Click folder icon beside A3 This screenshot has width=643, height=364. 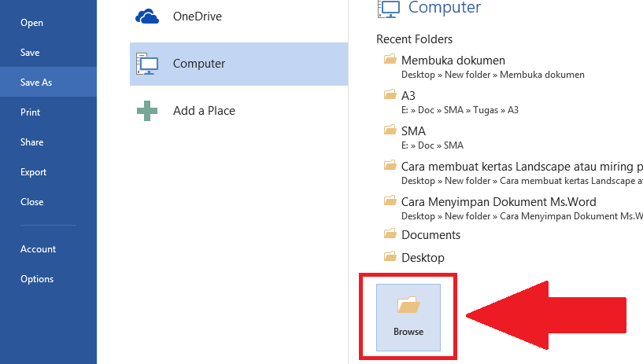[390, 94]
